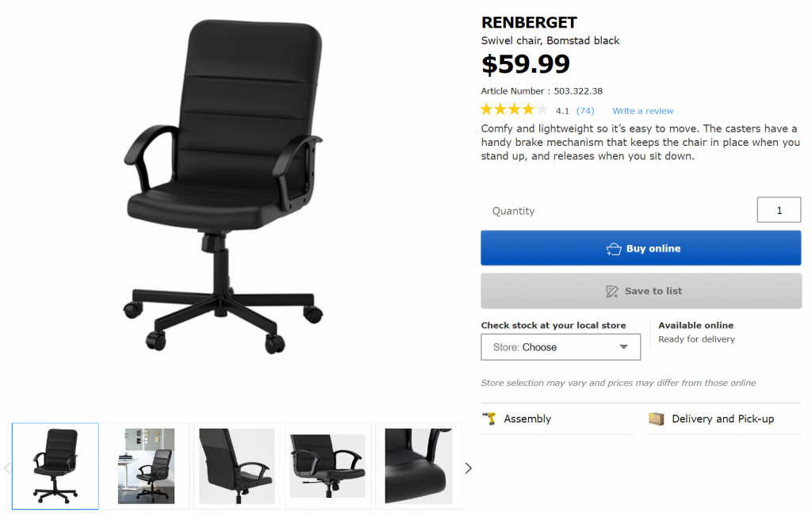The width and height of the screenshot is (812, 516).
Task: Click the star rating icons
Action: click(x=514, y=109)
